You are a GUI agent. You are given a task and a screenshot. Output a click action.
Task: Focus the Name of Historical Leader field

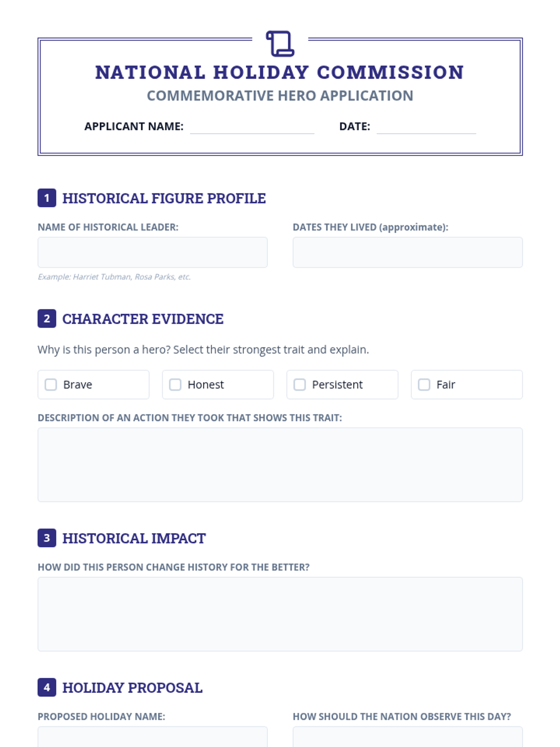coord(153,252)
